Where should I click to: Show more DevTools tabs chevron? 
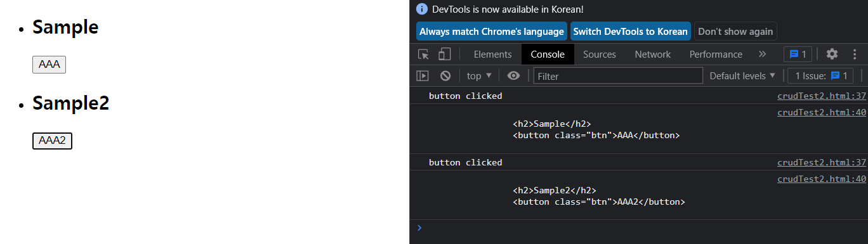(x=763, y=55)
